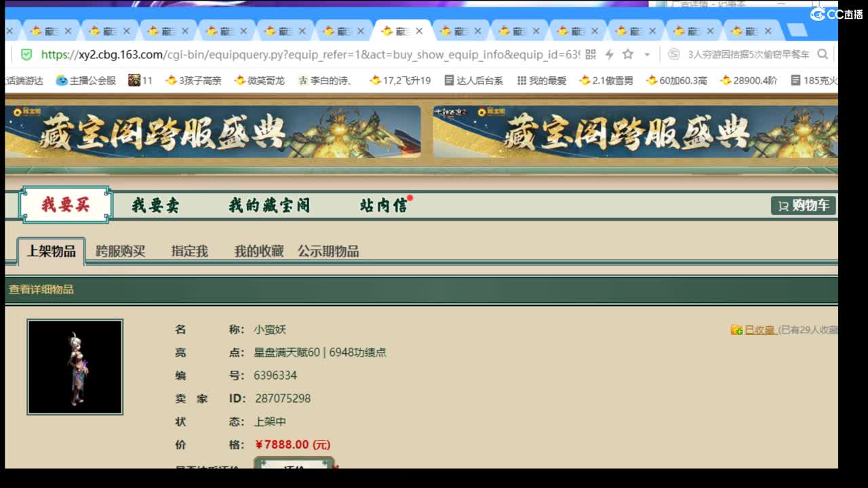Open the 60加60.3高 bookmark
This screenshot has width=868, height=488.
coord(677,80)
